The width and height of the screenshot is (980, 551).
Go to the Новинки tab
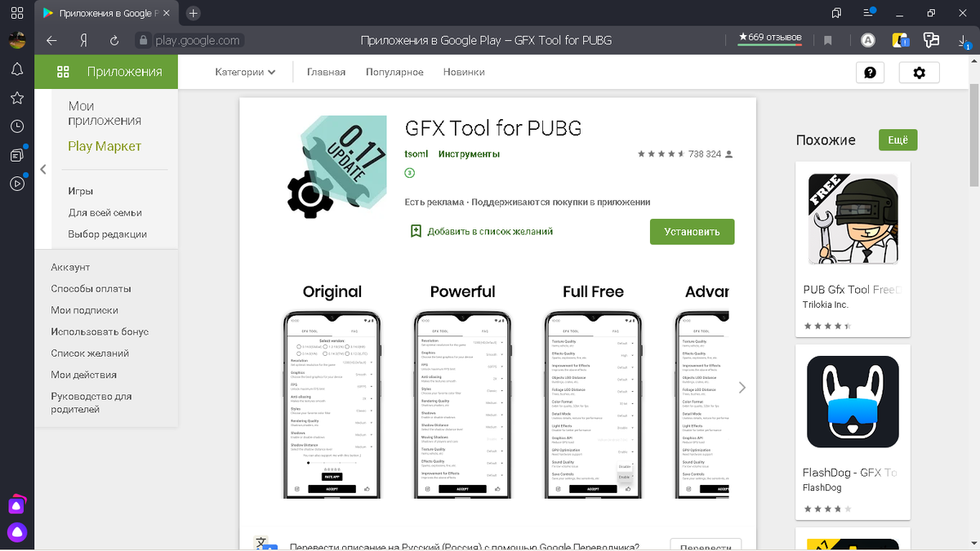coord(464,72)
